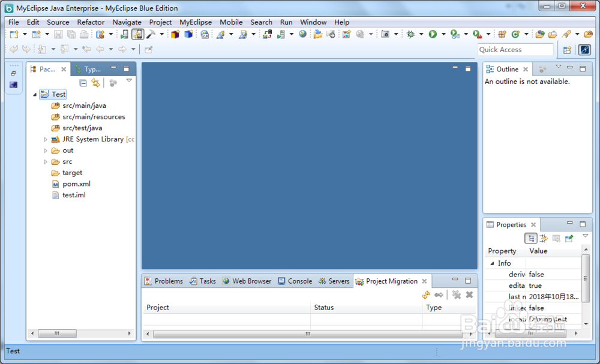Switch to the Type Hierarchy tab

(x=88, y=69)
